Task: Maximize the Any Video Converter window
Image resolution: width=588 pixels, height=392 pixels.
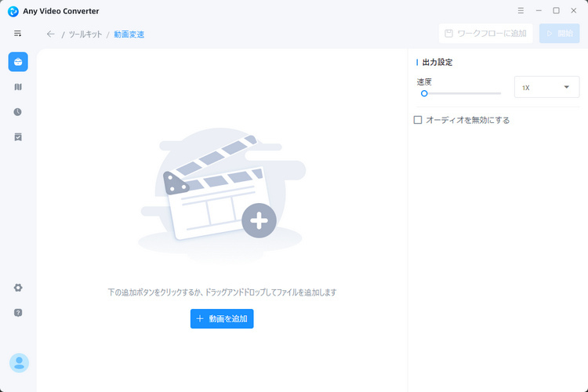Action: (556, 10)
